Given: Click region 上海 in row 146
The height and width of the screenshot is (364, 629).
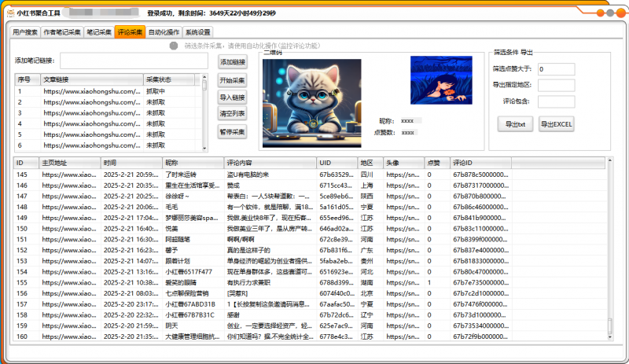Looking at the screenshot, I should 366,186.
